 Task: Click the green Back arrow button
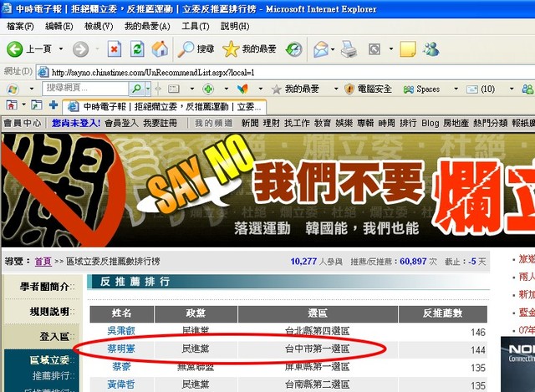coord(15,49)
